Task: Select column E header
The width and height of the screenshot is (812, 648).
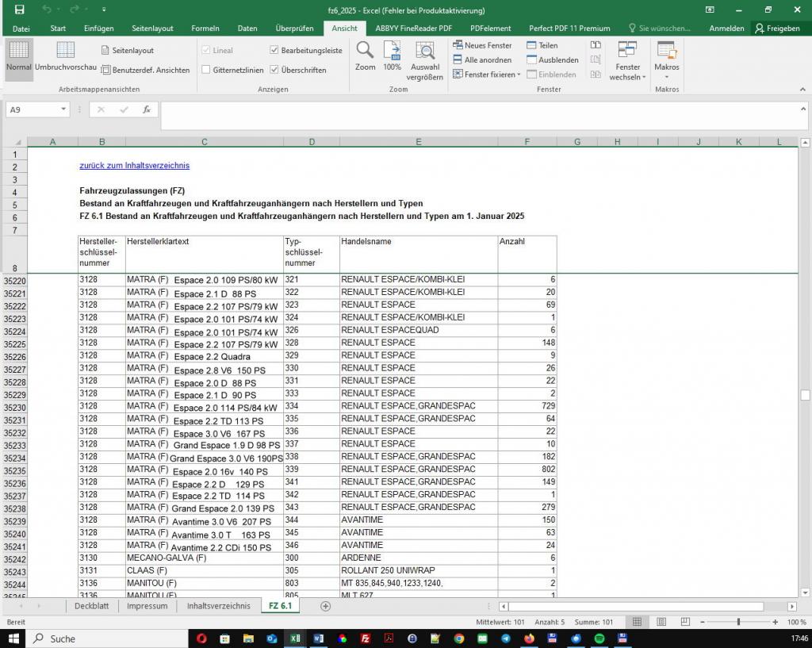Action: tap(419, 142)
